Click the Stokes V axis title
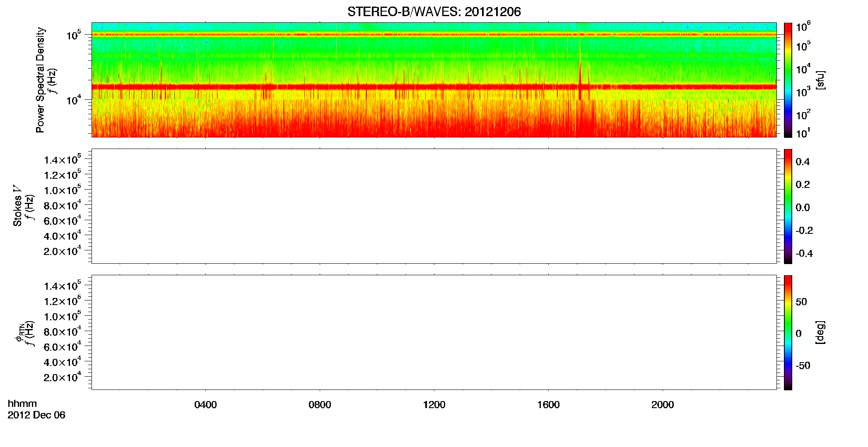 [x=17, y=206]
